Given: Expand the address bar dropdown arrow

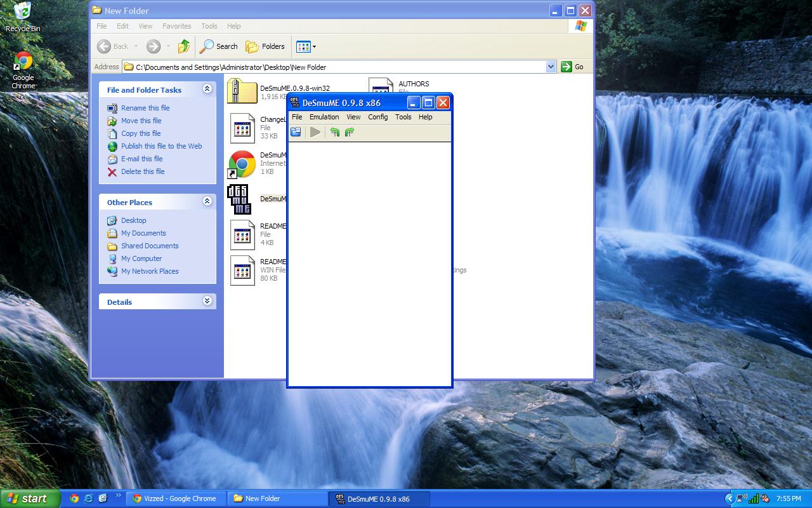Looking at the screenshot, I should point(550,67).
